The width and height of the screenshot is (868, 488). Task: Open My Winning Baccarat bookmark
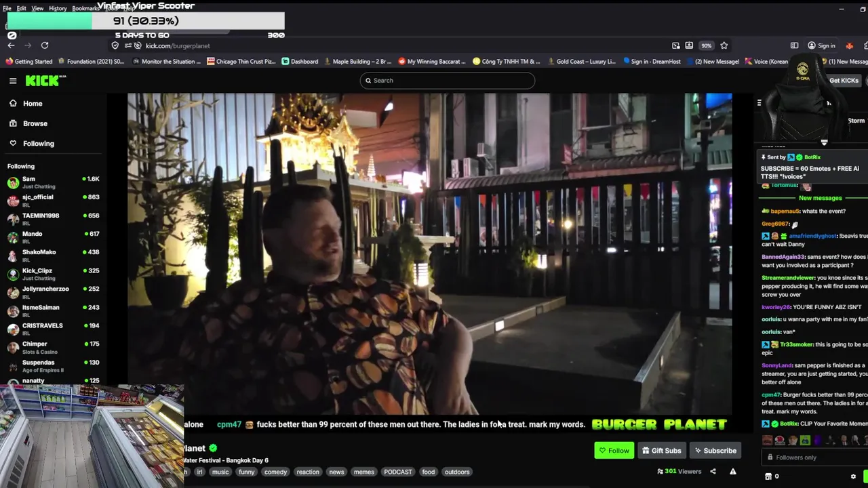[x=432, y=62]
